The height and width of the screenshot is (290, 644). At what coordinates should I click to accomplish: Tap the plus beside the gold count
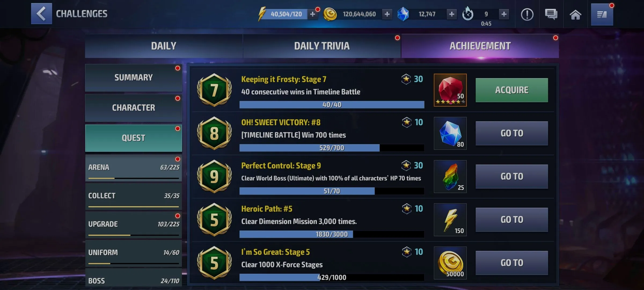click(387, 14)
